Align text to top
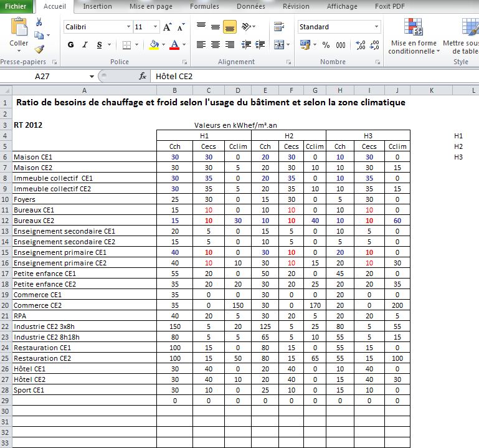This screenshot has height=448, width=479. click(x=201, y=27)
